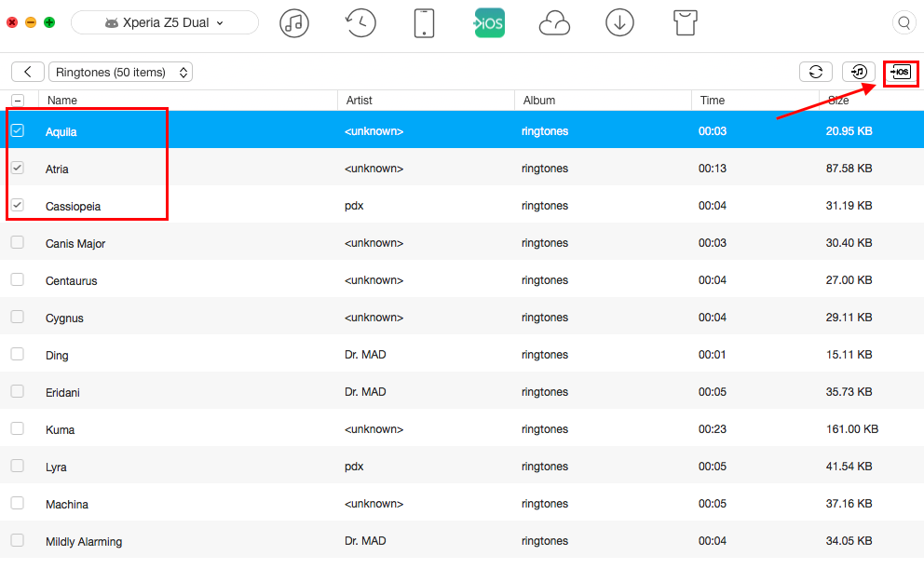Image resolution: width=924 pixels, height=569 pixels.
Task: Check the Mildly Alarming ringtone checkbox
Action: [18, 540]
